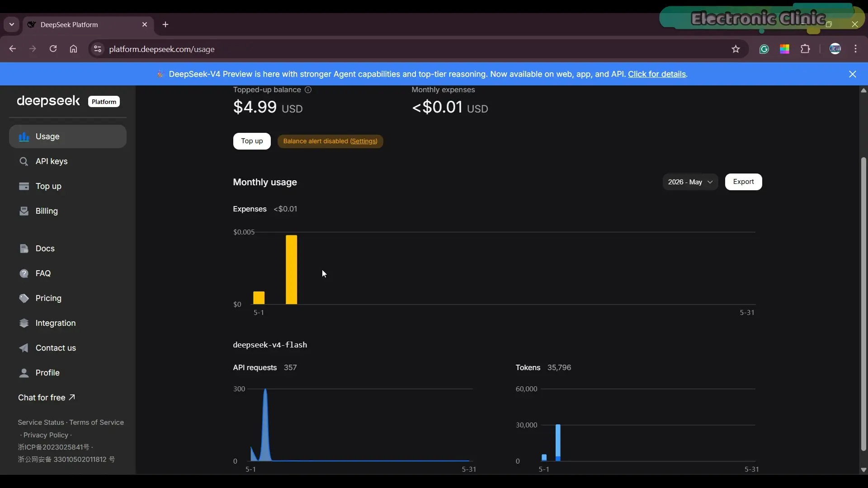
Task: Open Click for details banner link
Action: pyautogui.click(x=657, y=74)
